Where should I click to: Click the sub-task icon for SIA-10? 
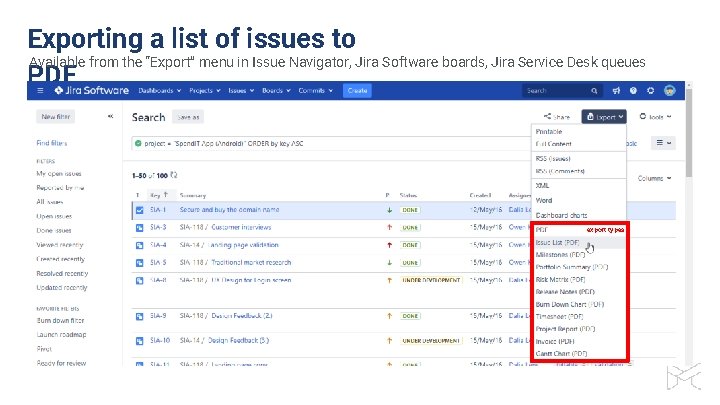tap(140, 341)
